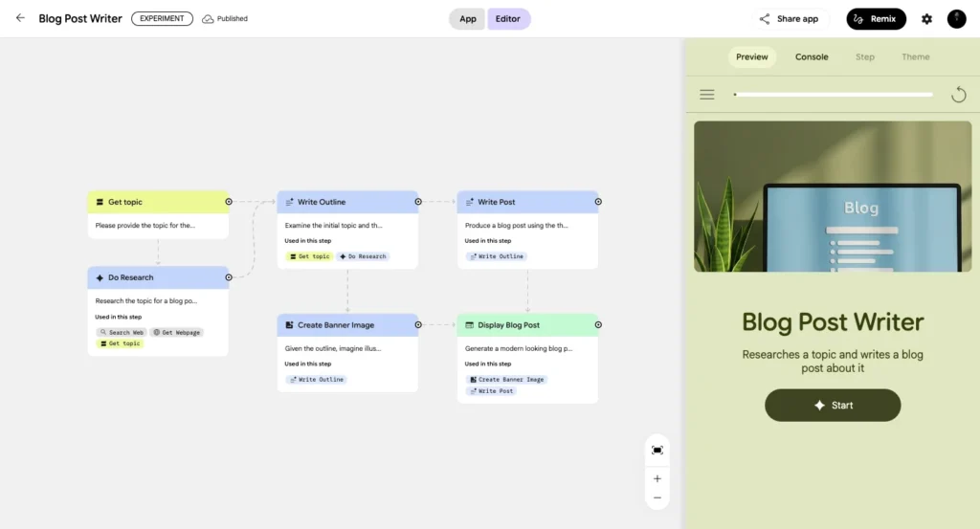Open the Theme tab
The width and height of the screenshot is (980, 529).
916,56
